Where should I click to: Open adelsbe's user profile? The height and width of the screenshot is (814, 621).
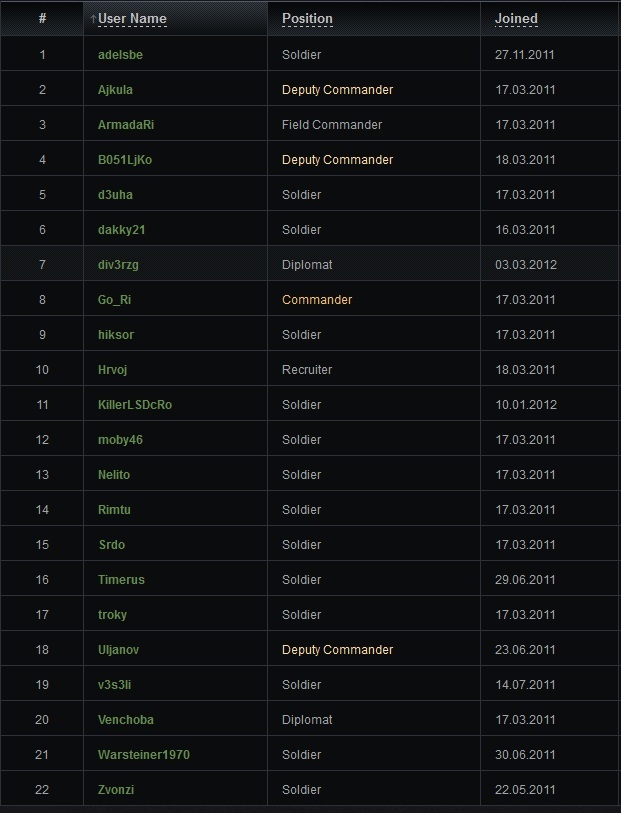120,55
